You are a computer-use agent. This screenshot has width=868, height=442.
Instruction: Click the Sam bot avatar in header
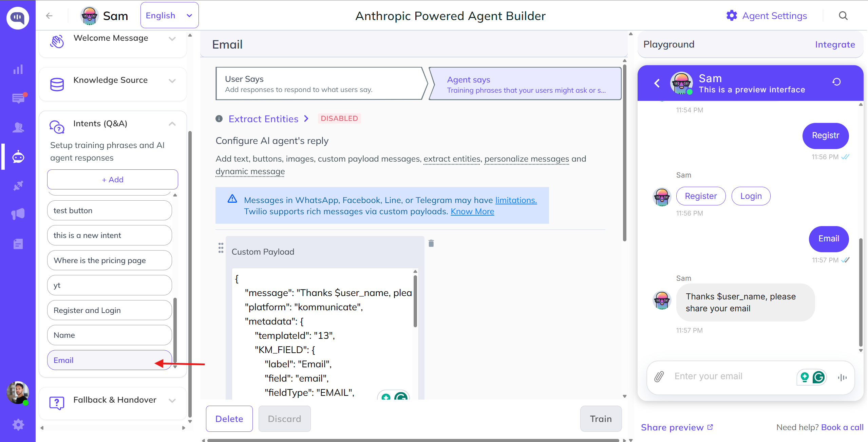[89, 16]
